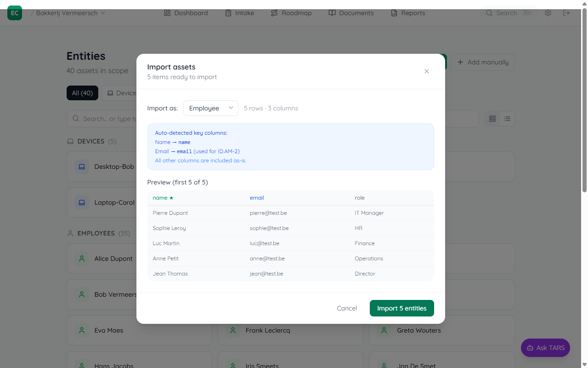Switch to grid view layout
Screen dimensions: 588x368
(492, 119)
